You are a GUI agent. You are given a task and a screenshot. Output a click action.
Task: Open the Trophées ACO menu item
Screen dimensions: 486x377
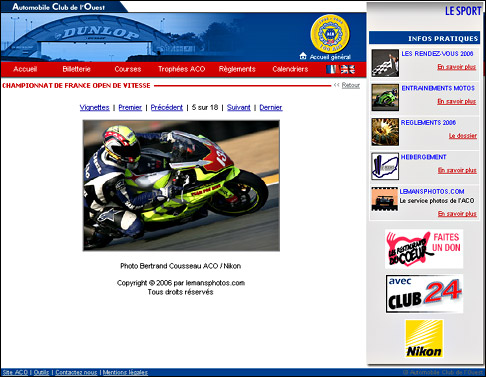(181, 69)
